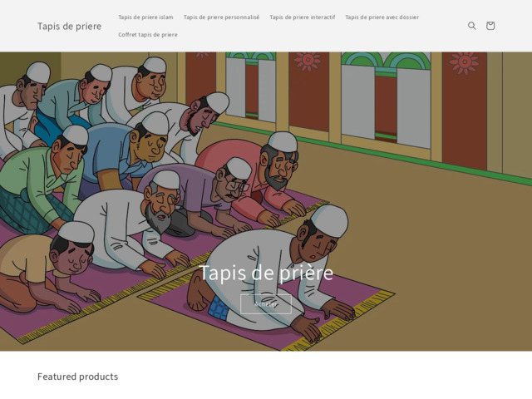Choose 'Coffret tapis de priere' menu item
The height and width of the screenshot is (399, 532).
(148, 35)
